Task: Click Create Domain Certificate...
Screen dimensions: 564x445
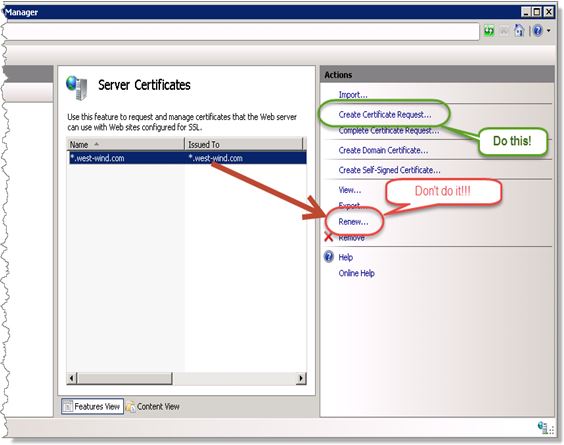Action: (383, 150)
